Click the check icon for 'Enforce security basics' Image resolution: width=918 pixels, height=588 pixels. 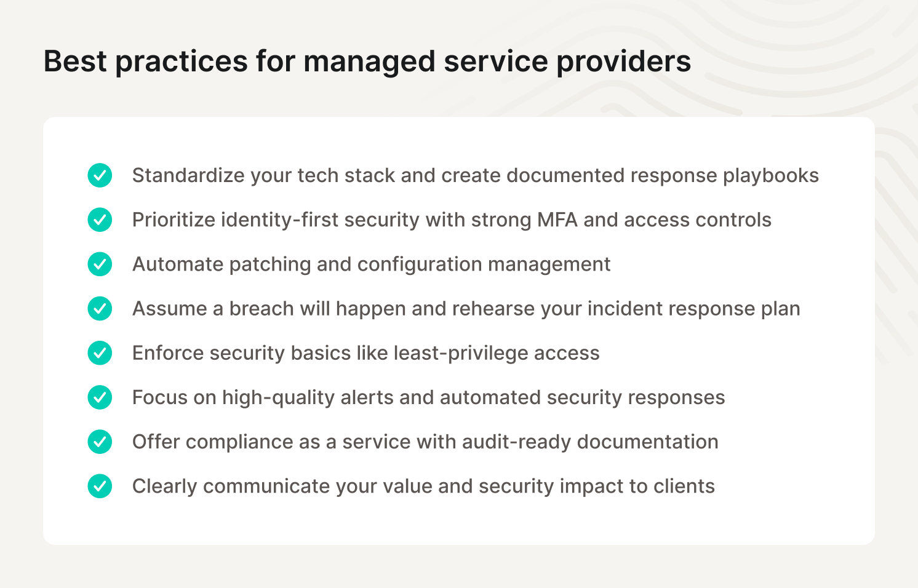[100, 353]
